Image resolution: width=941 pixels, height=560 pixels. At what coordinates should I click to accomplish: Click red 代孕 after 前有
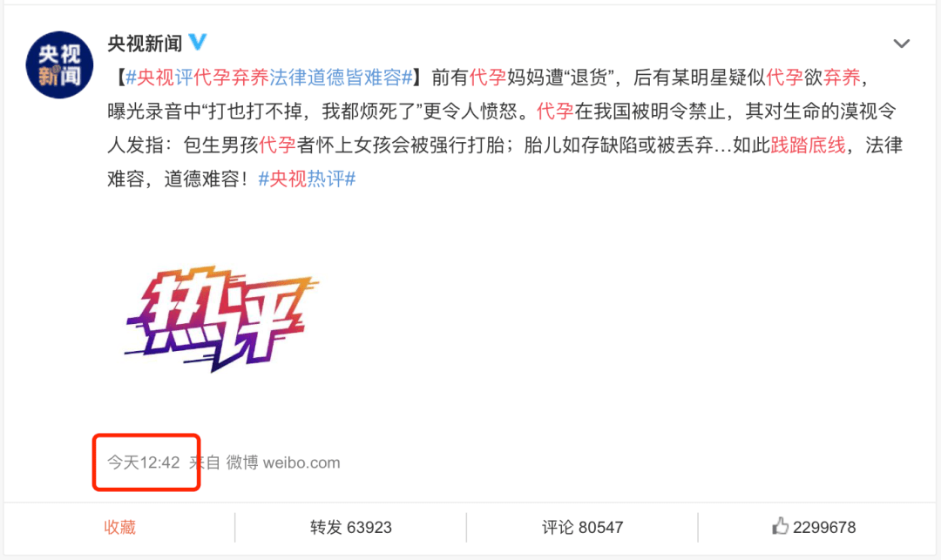[488, 78]
